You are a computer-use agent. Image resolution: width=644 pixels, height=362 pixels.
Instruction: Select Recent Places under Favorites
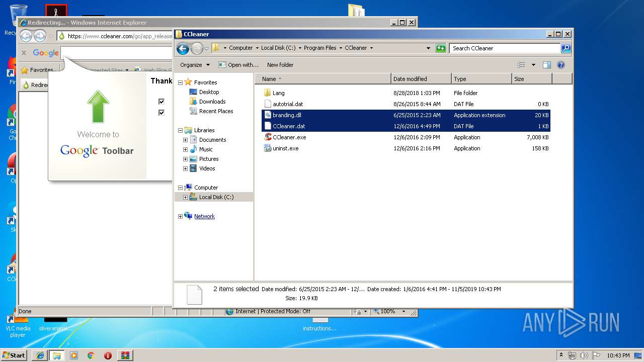(216, 111)
